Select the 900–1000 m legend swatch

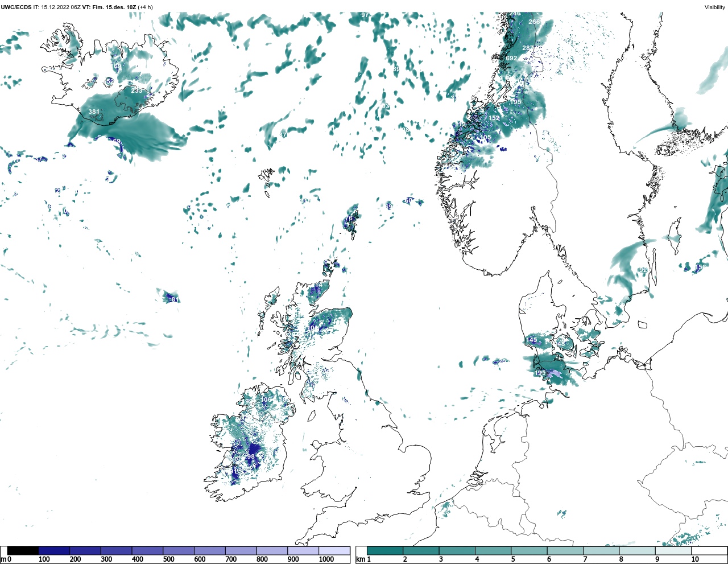(x=303, y=550)
